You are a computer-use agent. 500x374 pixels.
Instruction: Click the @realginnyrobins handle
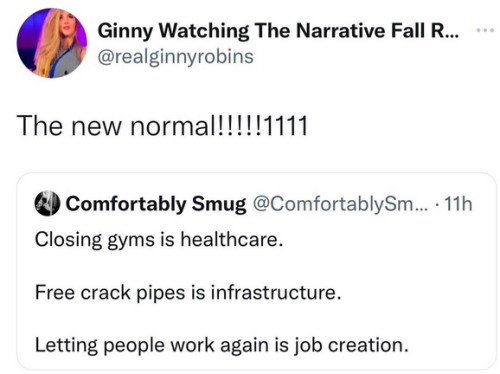[175, 56]
